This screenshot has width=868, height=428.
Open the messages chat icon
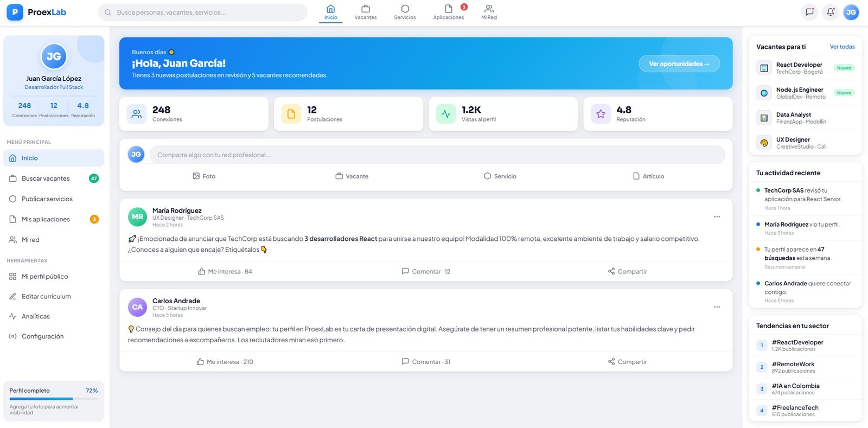[x=809, y=12]
